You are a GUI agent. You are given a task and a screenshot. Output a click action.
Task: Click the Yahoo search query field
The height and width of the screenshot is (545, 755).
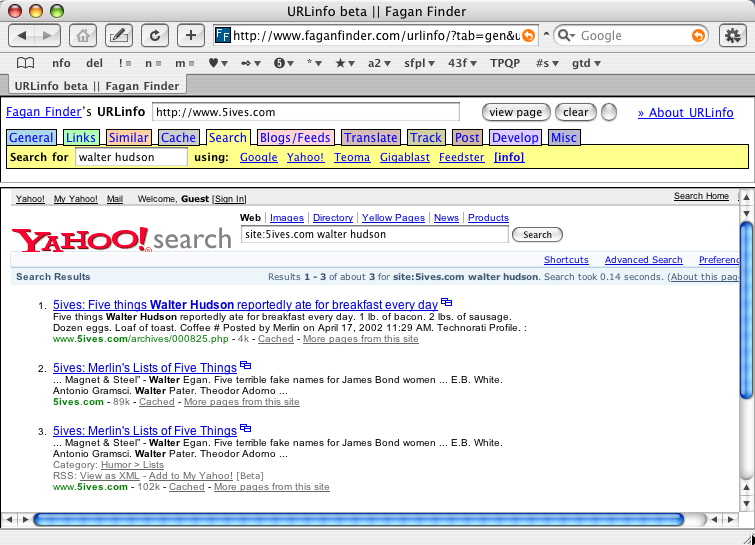[x=375, y=234]
